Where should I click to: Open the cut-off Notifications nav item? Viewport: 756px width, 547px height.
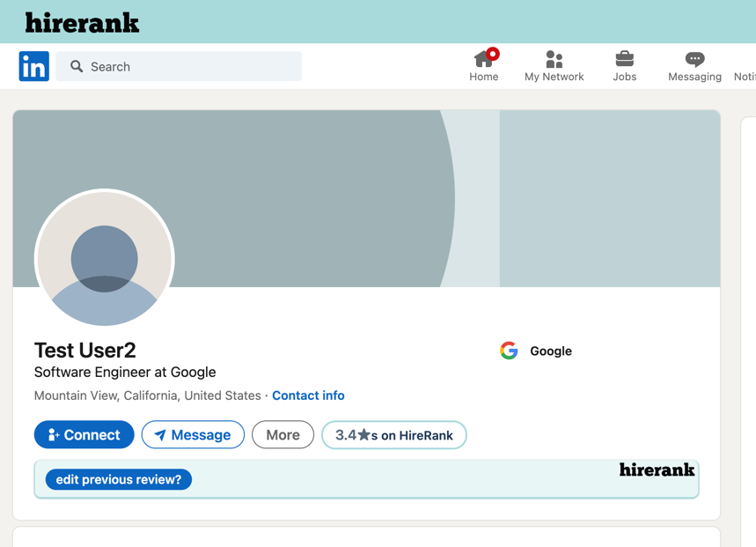pos(745,77)
